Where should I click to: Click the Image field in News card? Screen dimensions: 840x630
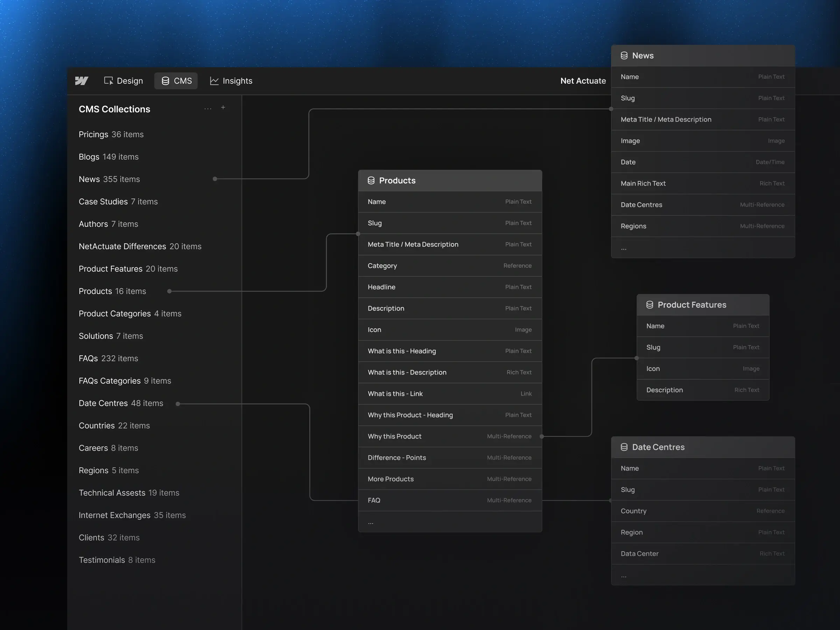click(703, 141)
